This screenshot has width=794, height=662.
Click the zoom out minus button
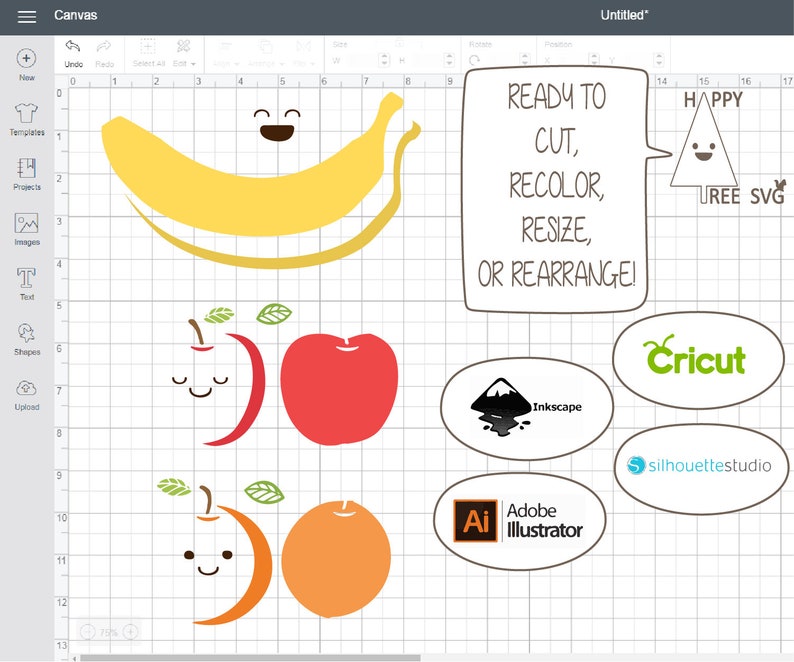pos(88,632)
